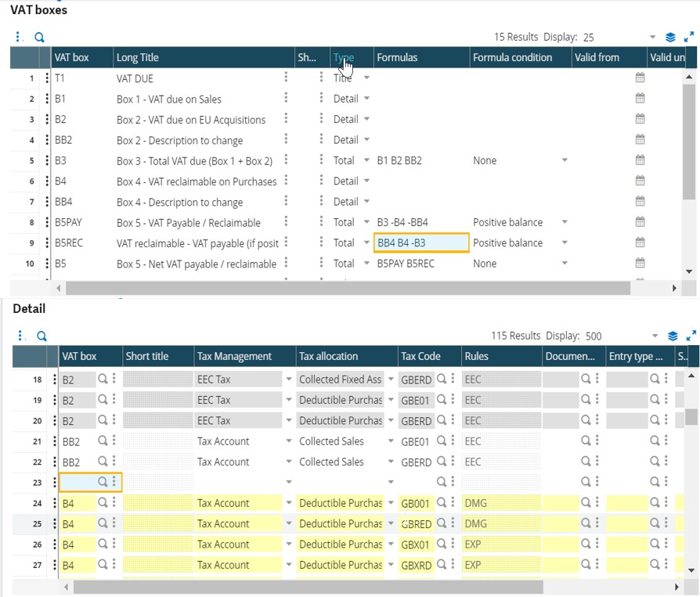Click the magnifier lookup in Detail row 23 VAT box
The width and height of the screenshot is (700, 597).
(x=103, y=482)
